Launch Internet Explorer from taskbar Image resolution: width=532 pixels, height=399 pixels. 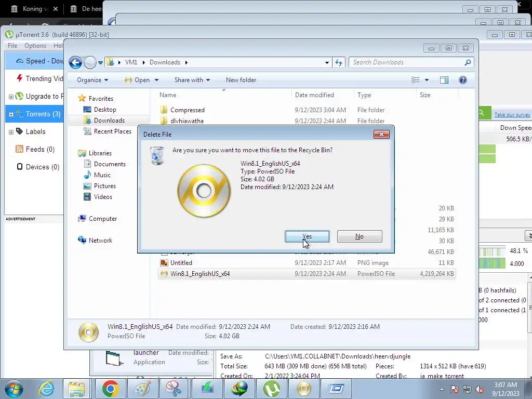46,389
